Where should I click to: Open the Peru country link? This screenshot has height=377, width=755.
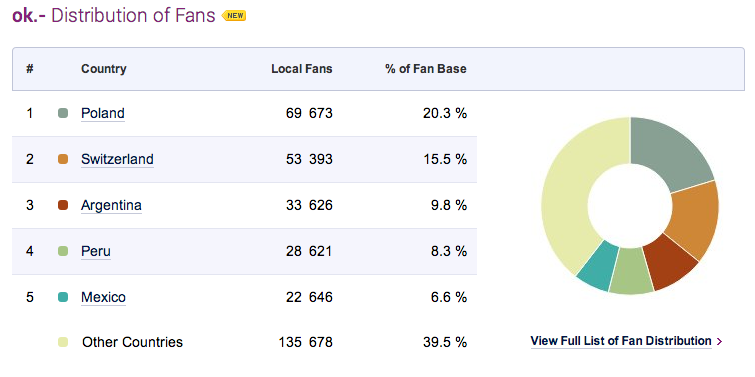pyautogui.click(x=96, y=251)
